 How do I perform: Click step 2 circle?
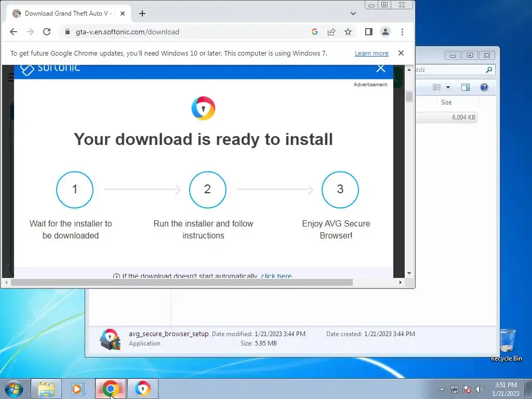point(208,190)
